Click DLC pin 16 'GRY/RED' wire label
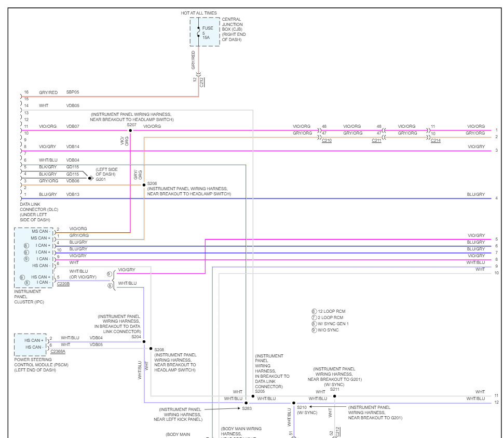Screen dimensions: 504x438 (48, 92)
